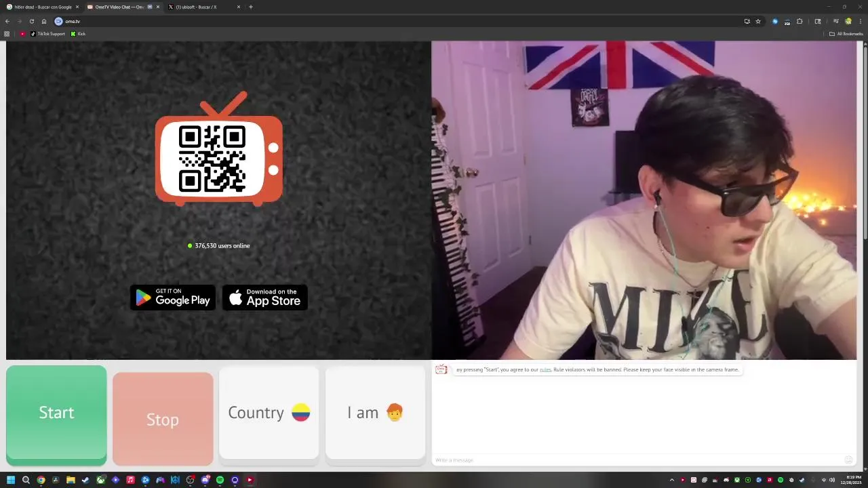Open the All Bookmarks folder
Image resolution: width=868 pixels, height=488 pixels.
click(846, 34)
